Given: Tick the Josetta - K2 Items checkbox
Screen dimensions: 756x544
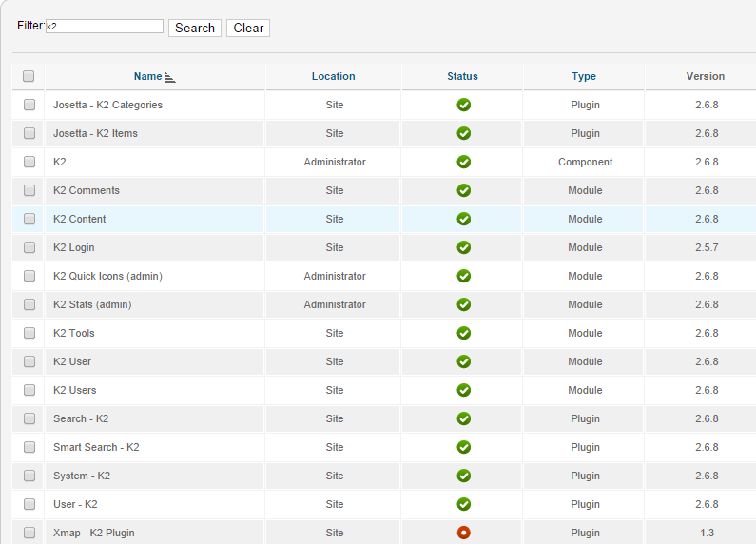Looking at the screenshot, I should coord(29,133).
